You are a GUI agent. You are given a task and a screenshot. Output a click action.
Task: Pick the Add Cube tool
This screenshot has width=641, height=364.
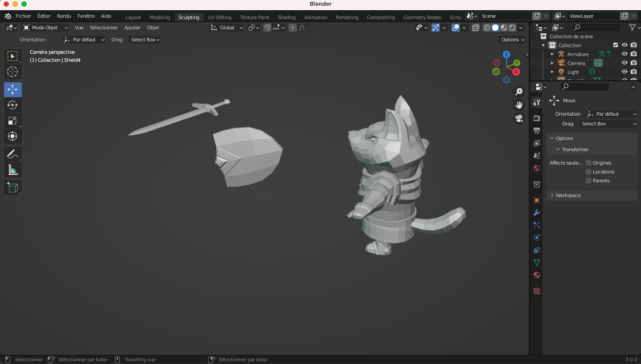pos(12,187)
